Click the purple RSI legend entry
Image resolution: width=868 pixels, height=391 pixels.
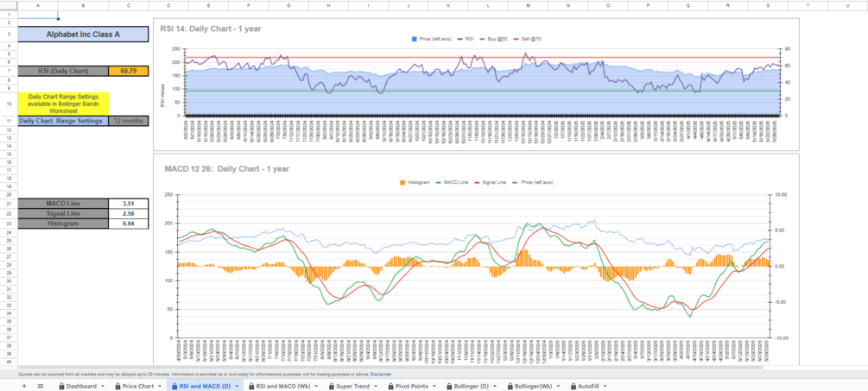coord(466,39)
